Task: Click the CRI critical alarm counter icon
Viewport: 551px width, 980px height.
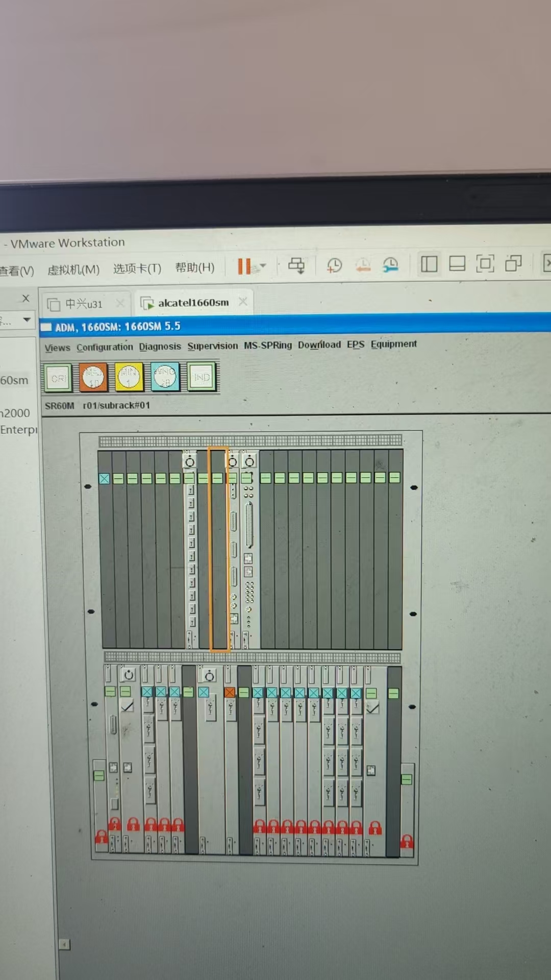Action: tap(58, 378)
